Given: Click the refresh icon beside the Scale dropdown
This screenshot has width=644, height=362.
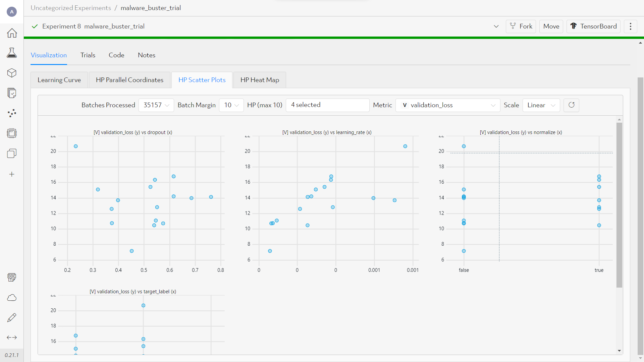Looking at the screenshot, I should tap(571, 105).
